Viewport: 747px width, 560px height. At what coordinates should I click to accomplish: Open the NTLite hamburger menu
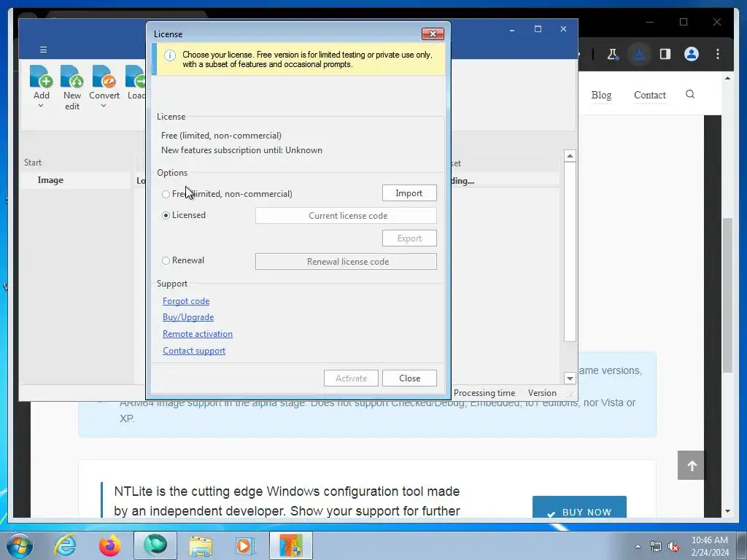[x=43, y=50]
